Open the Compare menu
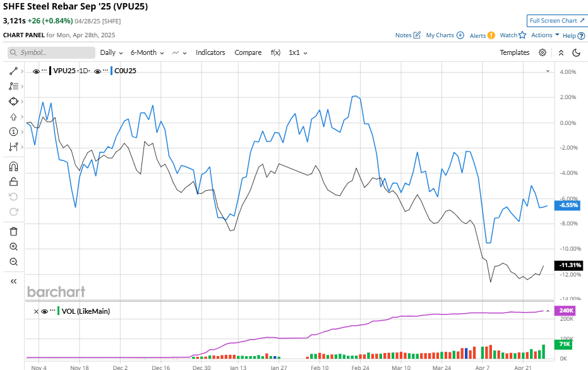Screen dimensions: 588x370 (x=248, y=52)
